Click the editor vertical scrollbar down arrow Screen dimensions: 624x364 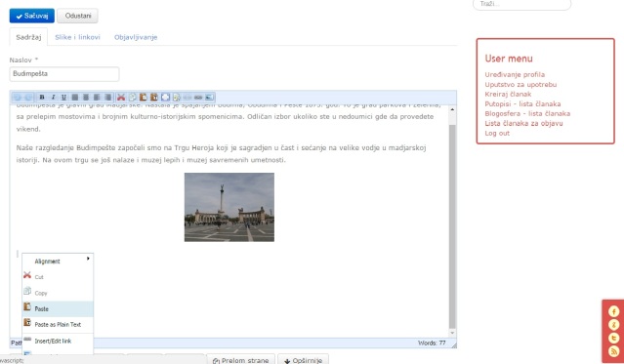[x=452, y=333]
